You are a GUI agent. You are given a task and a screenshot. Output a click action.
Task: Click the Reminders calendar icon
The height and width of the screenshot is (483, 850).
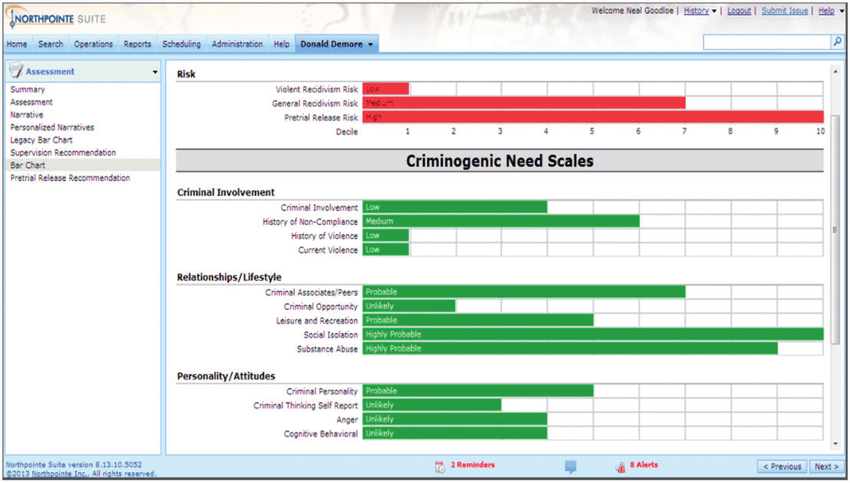439,466
